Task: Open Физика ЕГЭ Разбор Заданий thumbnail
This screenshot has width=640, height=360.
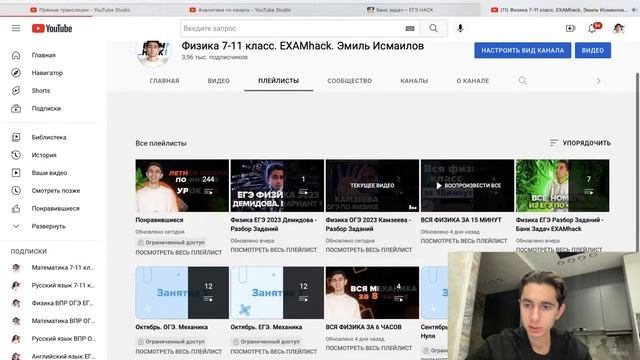Action: tap(562, 185)
